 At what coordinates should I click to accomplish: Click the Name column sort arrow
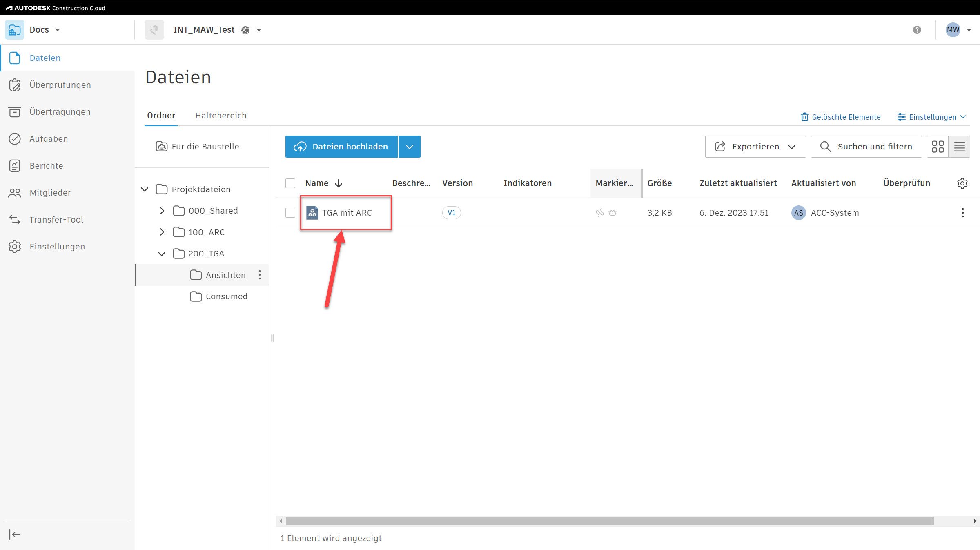tap(339, 183)
